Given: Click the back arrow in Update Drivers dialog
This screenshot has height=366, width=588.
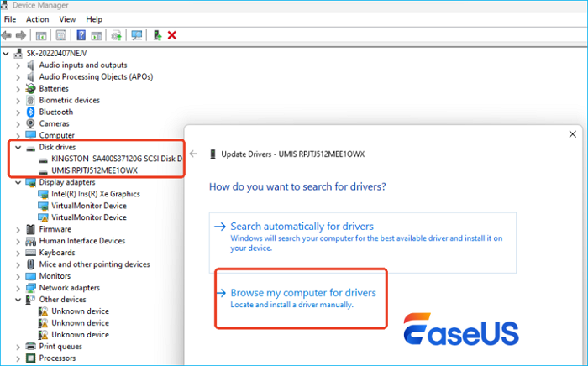Looking at the screenshot, I should coord(193,154).
